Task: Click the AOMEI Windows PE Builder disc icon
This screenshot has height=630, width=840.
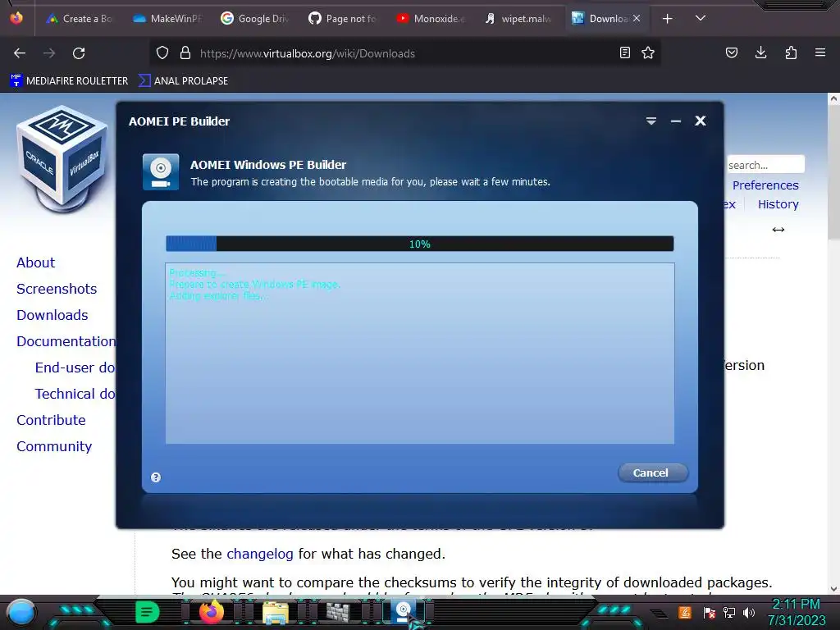Action: click(x=161, y=172)
